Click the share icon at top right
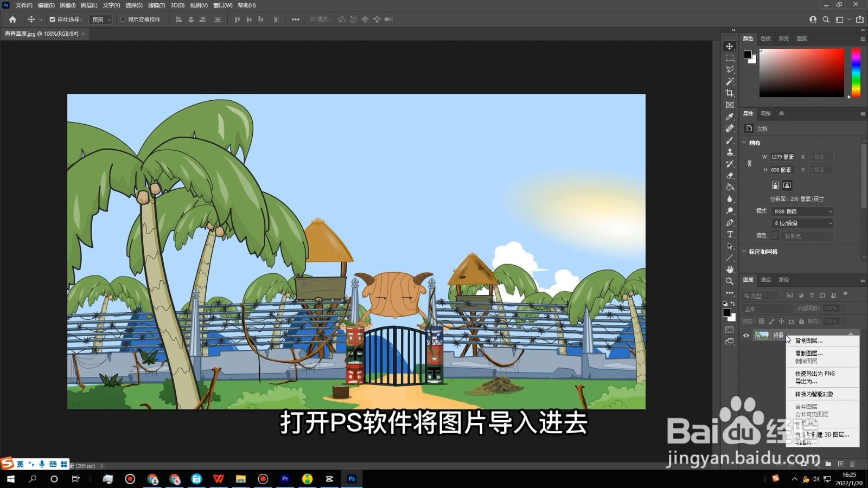Image resolution: width=868 pixels, height=488 pixels. tap(860, 20)
